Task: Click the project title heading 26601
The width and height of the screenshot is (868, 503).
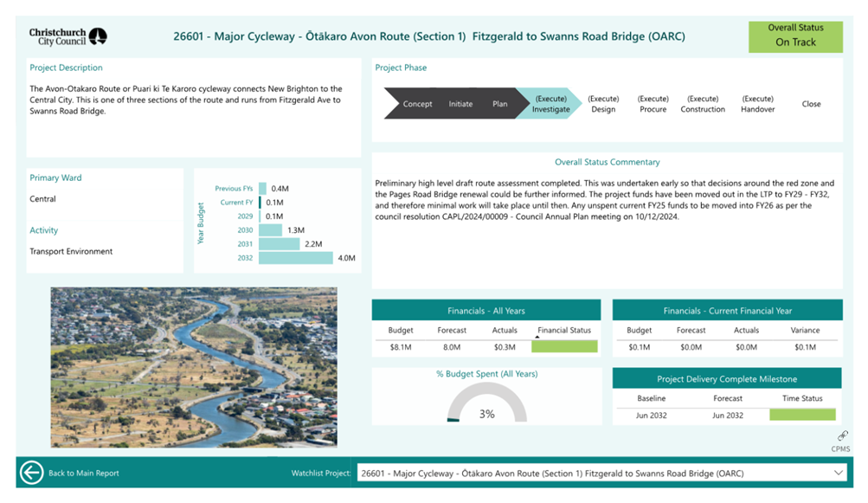Action: tap(429, 36)
